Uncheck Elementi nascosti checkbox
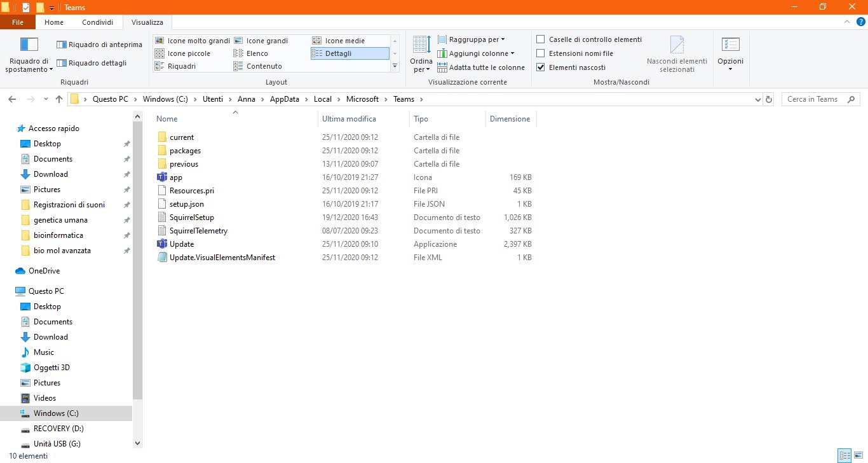Image resolution: width=868 pixels, height=463 pixels. tap(541, 67)
